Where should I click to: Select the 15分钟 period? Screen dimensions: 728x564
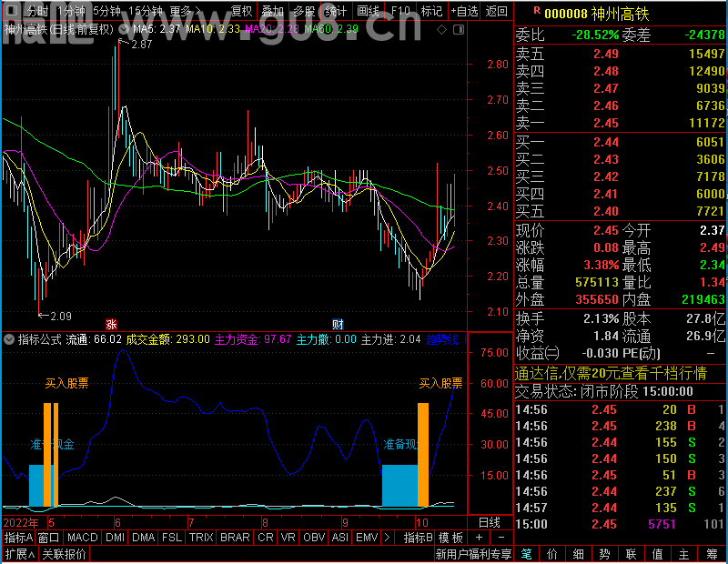coord(146,11)
